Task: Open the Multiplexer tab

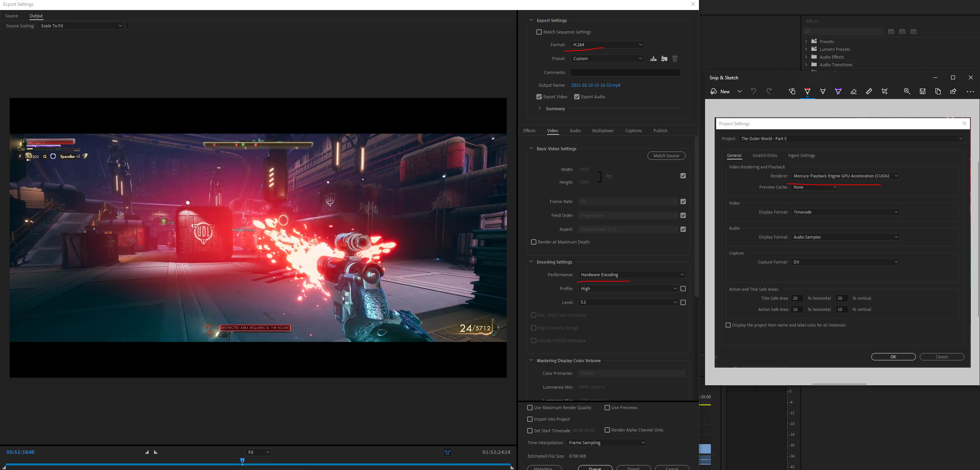Action: pyautogui.click(x=603, y=131)
